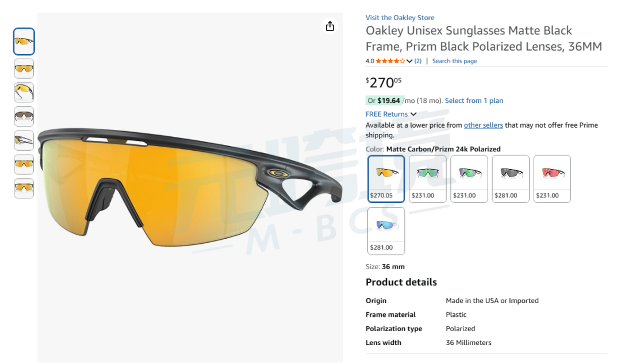Select the first thumbnail of gold sunglasses
This screenshot has height=364, width=621.
(24, 41)
